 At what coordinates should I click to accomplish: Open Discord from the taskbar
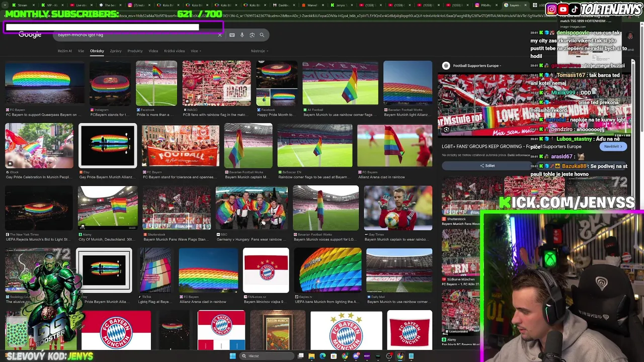click(x=356, y=356)
